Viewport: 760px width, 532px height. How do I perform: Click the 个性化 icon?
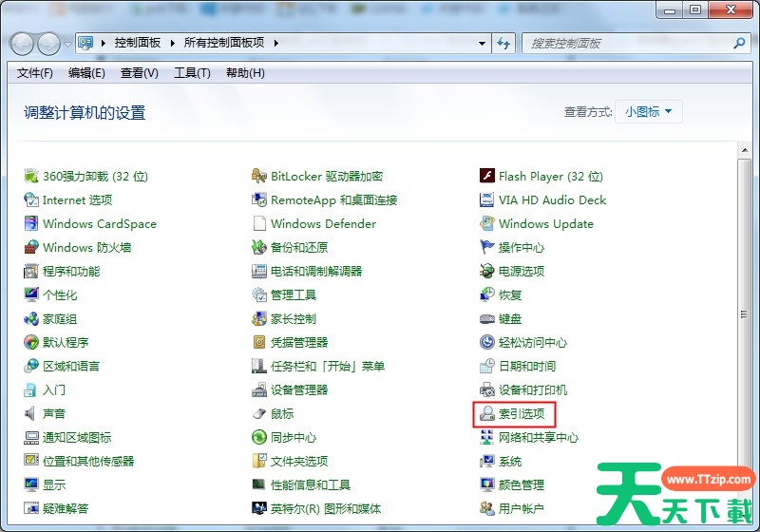(31, 294)
